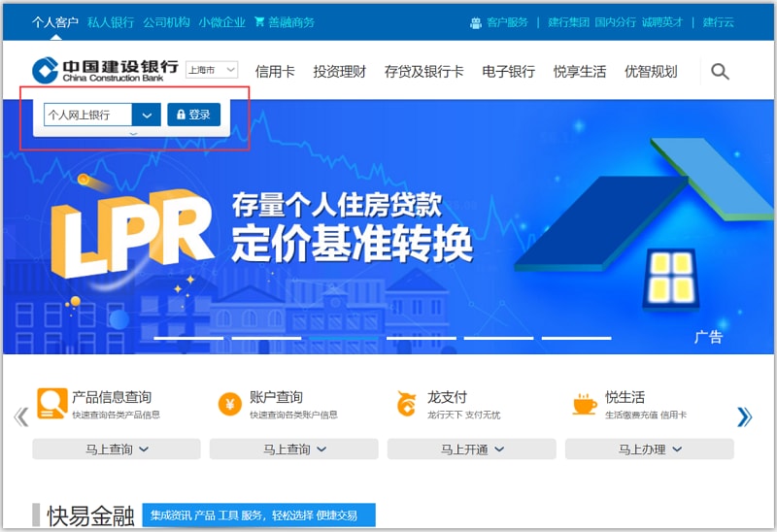Expand 马上开通 under 龙支付
The height and width of the screenshot is (532, 777).
(x=471, y=449)
